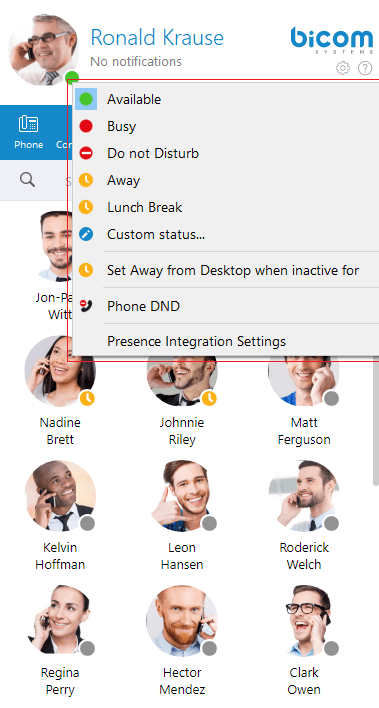Click the contacts list scrollbar
The height and width of the screenshot is (708, 379).
(x=376, y=422)
